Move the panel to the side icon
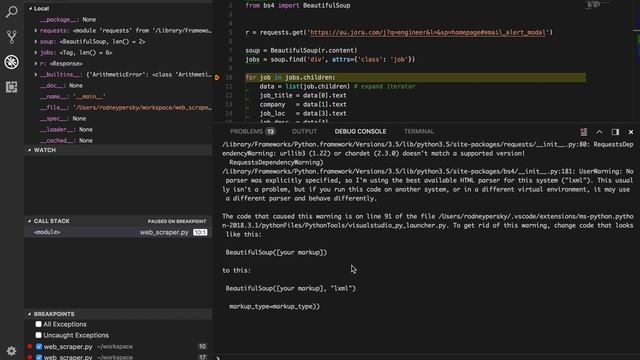The image size is (640, 360). click(x=615, y=132)
